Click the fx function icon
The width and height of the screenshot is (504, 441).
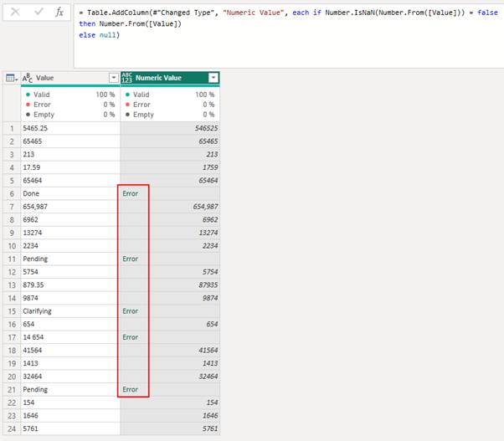pyautogui.click(x=59, y=13)
